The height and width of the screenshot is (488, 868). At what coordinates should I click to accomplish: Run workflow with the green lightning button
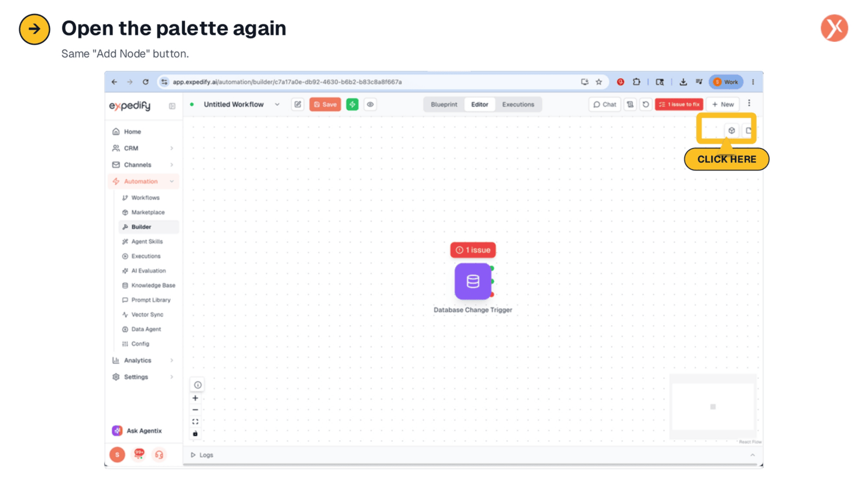(353, 104)
